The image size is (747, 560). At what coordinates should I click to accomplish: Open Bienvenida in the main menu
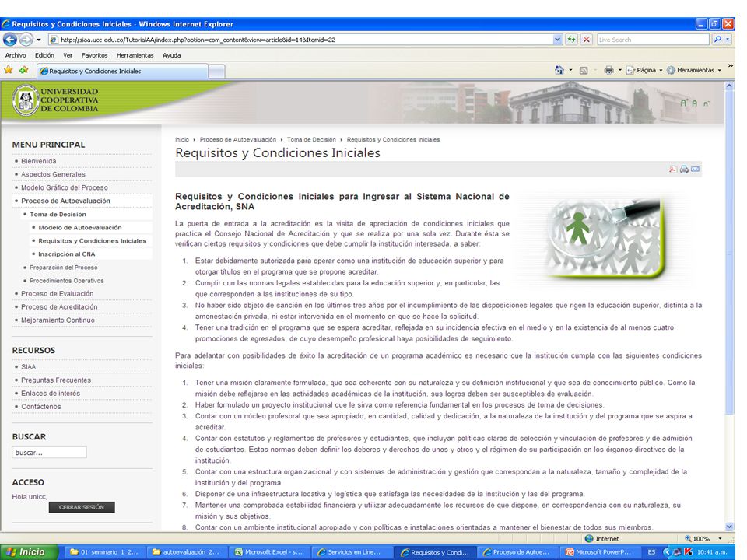click(39, 161)
